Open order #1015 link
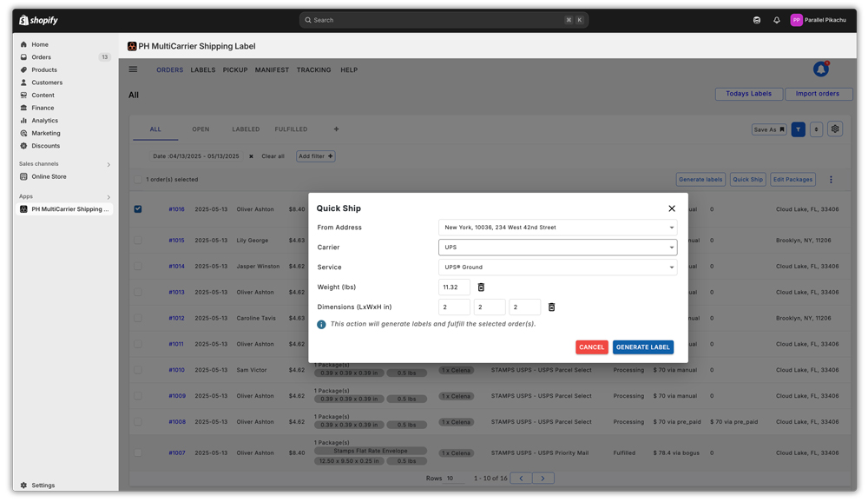This screenshot has width=868, height=502. pyautogui.click(x=176, y=241)
